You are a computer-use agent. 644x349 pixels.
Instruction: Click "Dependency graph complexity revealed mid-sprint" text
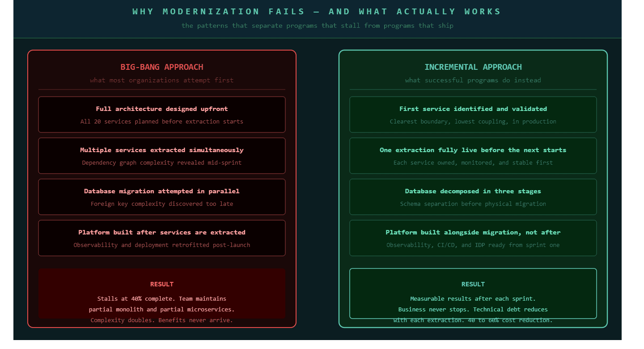pos(162,163)
